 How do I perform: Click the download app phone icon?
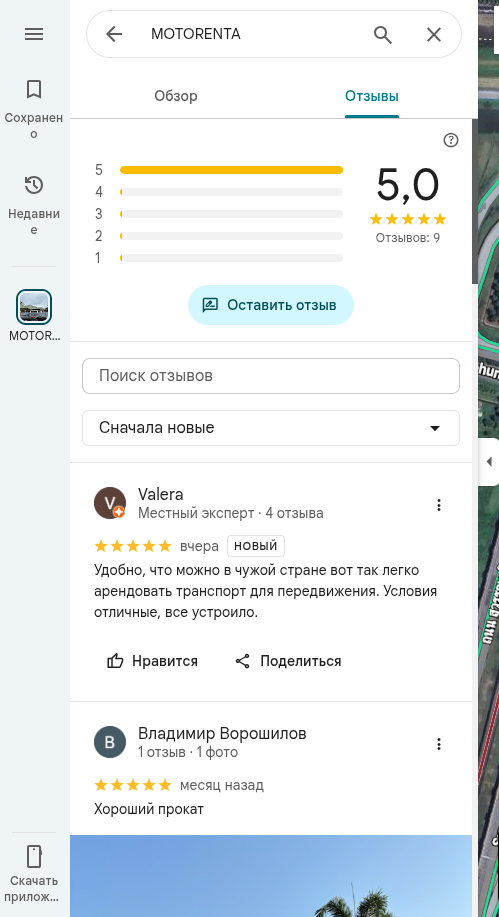tap(34, 857)
